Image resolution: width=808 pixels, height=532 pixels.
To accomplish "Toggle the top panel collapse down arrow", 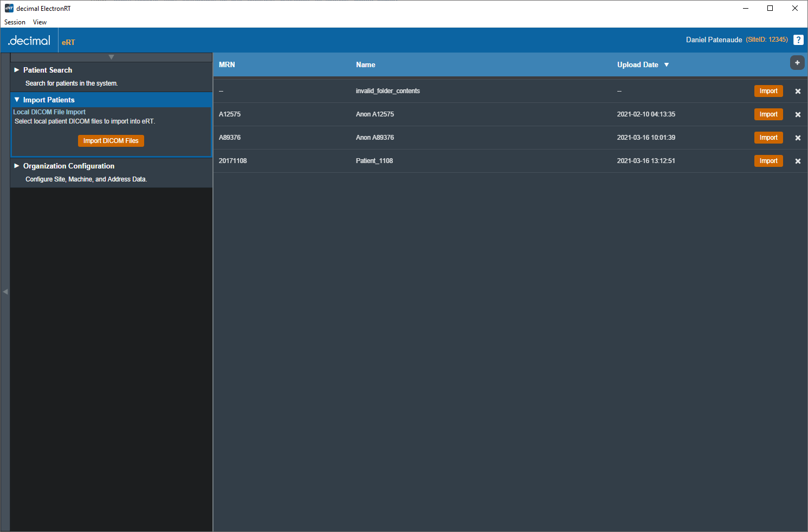I will tap(111, 57).
